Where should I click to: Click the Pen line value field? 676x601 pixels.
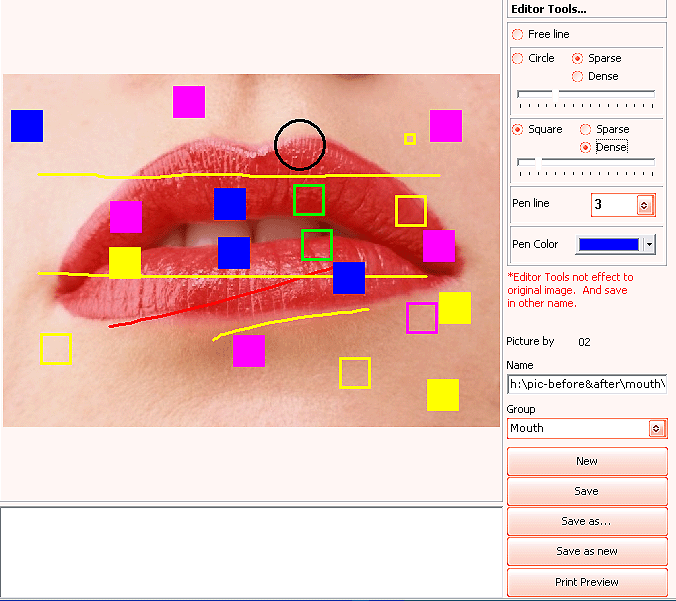coord(614,205)
